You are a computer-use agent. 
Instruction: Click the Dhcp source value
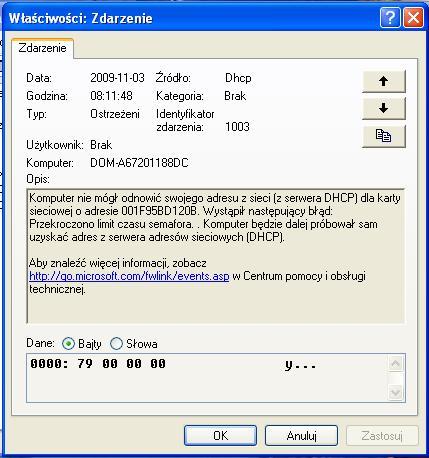238,78
